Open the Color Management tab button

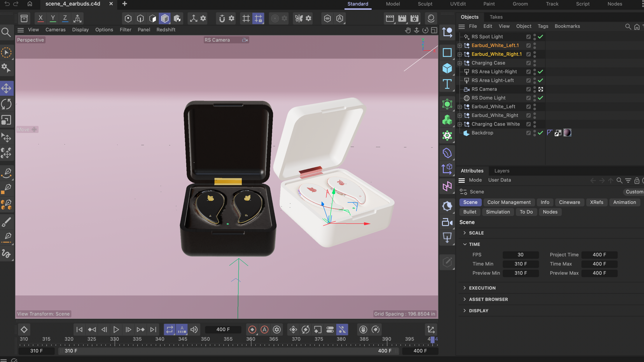click(x=509, y=202)
